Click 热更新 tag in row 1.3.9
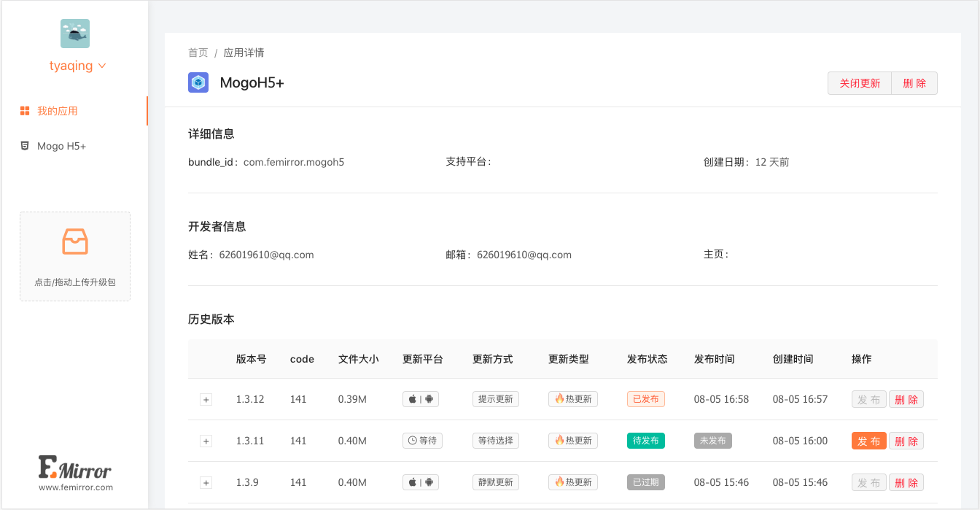The height and width of the screenshot is (510, 980). [573, 482]
